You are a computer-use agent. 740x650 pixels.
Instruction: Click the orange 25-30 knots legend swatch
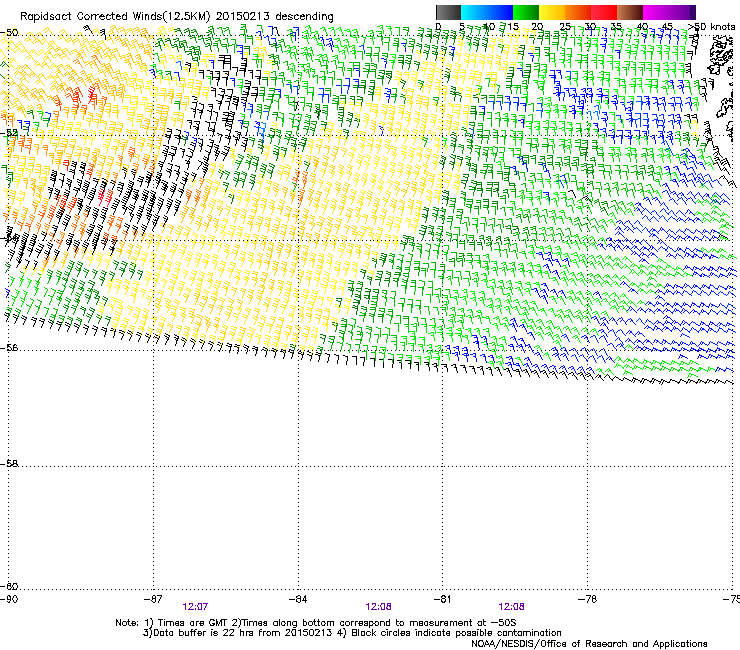(x=578, y=12)
